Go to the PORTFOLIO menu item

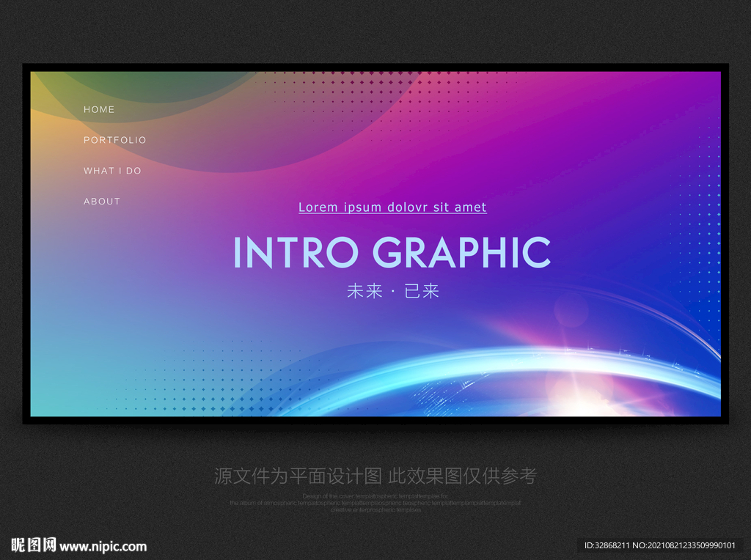[x=115, y=140]
